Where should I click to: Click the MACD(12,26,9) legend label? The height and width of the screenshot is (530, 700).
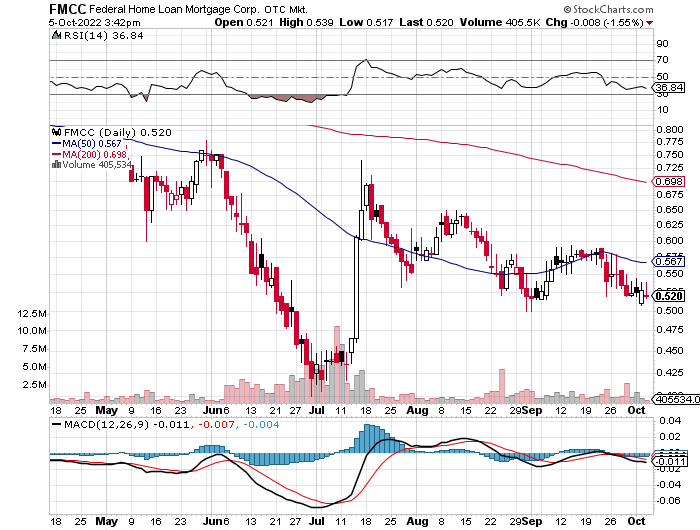tap(106, 424)
